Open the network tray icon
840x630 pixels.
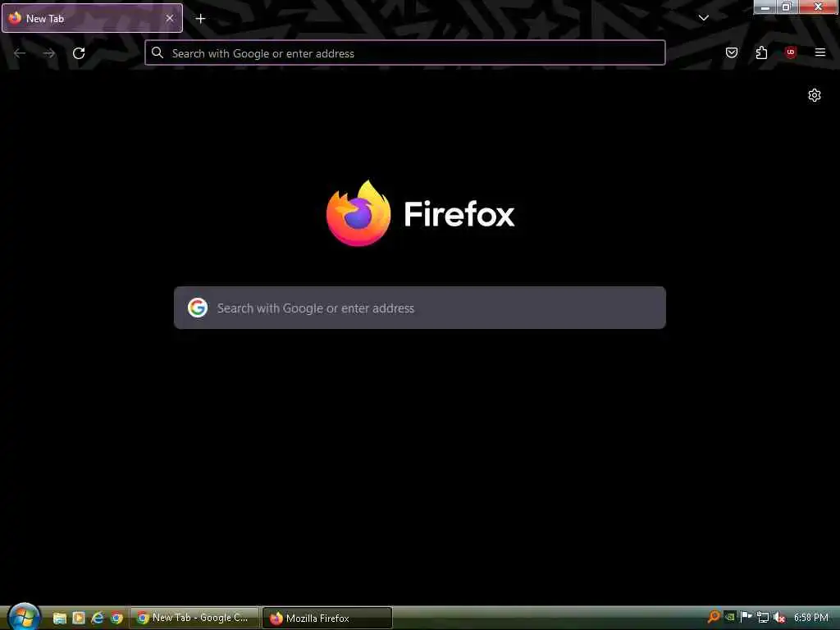pos(763,617)
